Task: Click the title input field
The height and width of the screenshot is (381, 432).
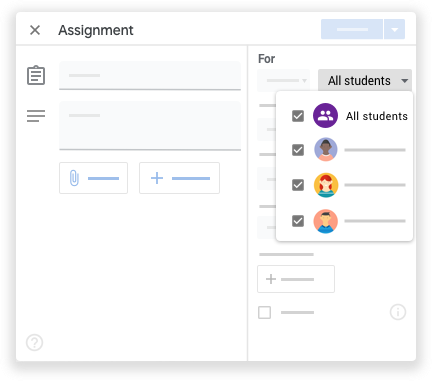Action: 150,76
